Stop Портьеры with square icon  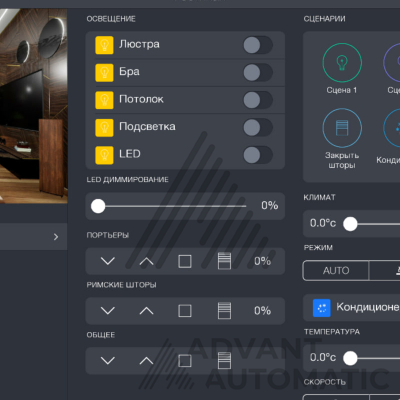[185, 261]
